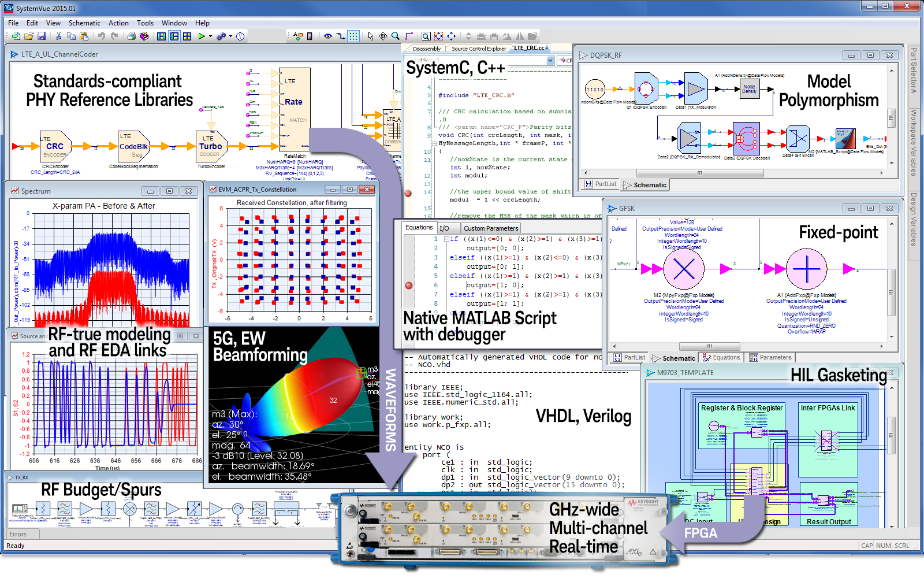Screen dimensions: 924x578
Task: Toggle the eye visibility icon in the toolbar
Action: [328, 36]
